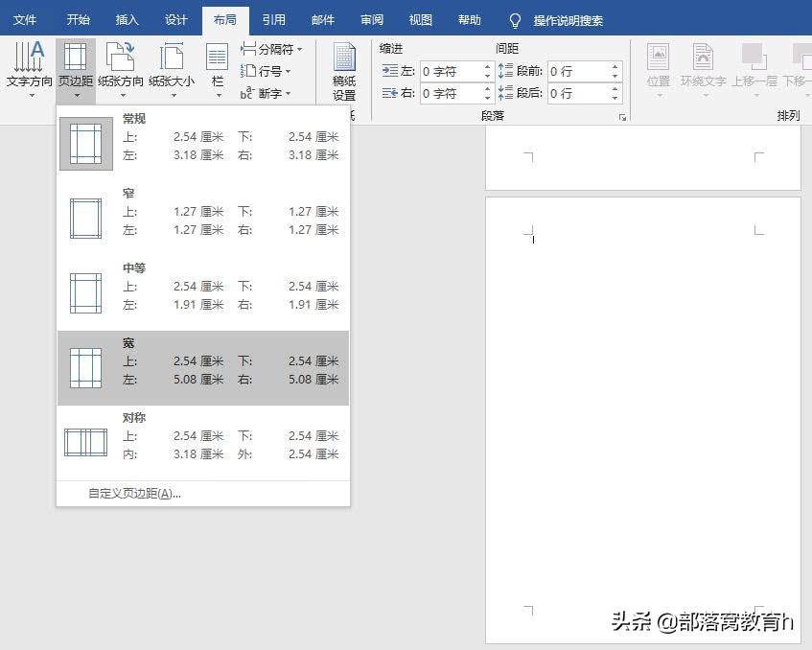The width and height of the screenshot is (812, 650).
Task: Open the 文件 tab
Action: [25, 20]
